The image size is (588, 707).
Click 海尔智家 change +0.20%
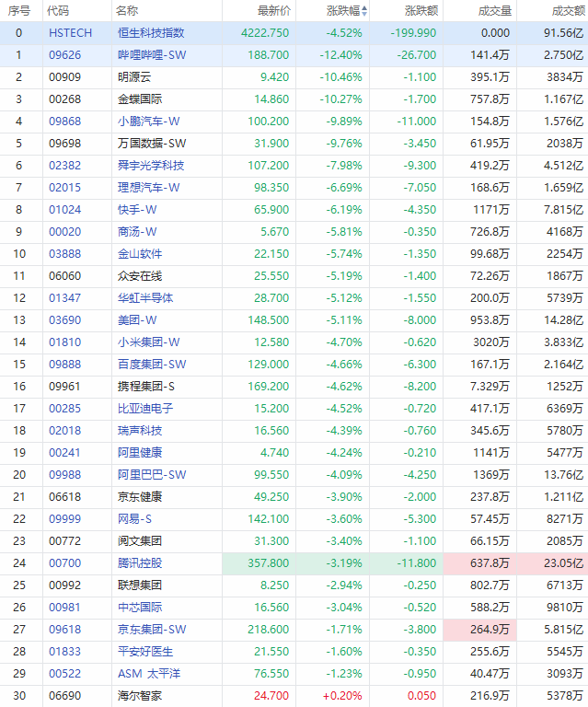pyautogui.click(x=342, y=696)
